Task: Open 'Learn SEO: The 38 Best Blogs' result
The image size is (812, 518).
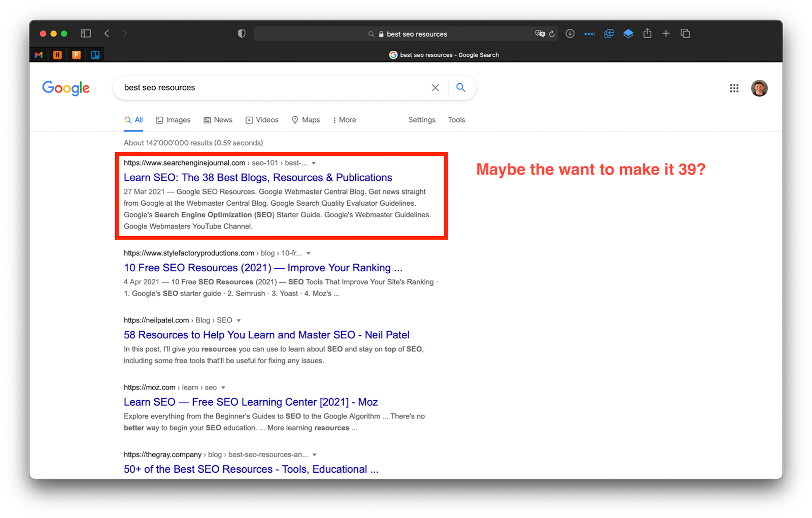Action: coord(258,177)
